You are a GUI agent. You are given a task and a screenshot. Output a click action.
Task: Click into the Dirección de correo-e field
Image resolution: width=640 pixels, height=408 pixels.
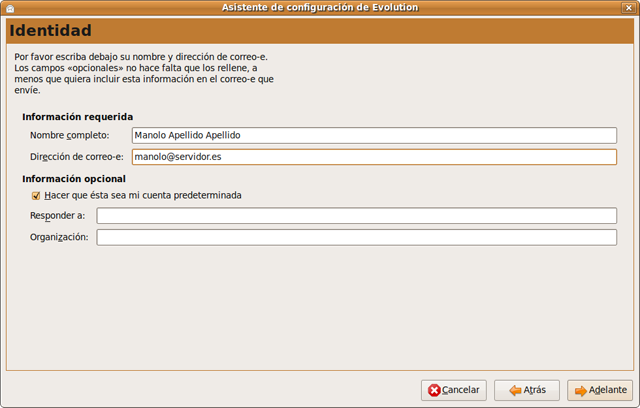pos(373,157)
